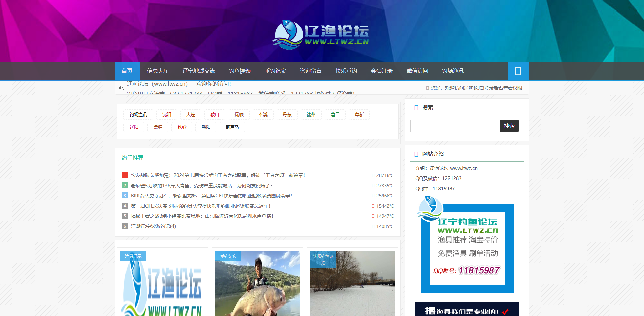Image resolution: width=644 pixels, height=316 pixels.
Task: Open the mobile access icon on the navbar
Action: tap(518, 71)
